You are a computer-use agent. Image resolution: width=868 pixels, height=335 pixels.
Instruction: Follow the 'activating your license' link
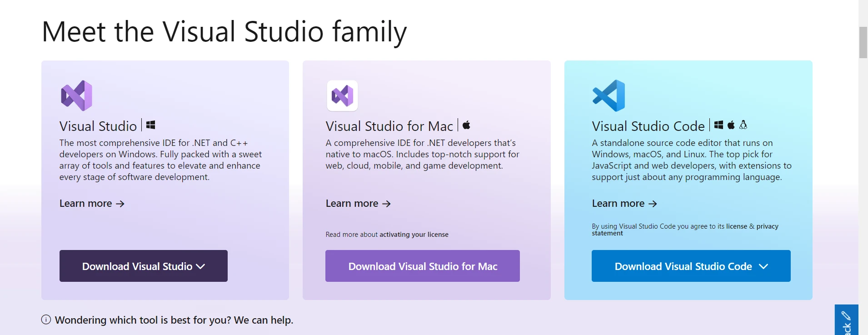pos(414,235)
